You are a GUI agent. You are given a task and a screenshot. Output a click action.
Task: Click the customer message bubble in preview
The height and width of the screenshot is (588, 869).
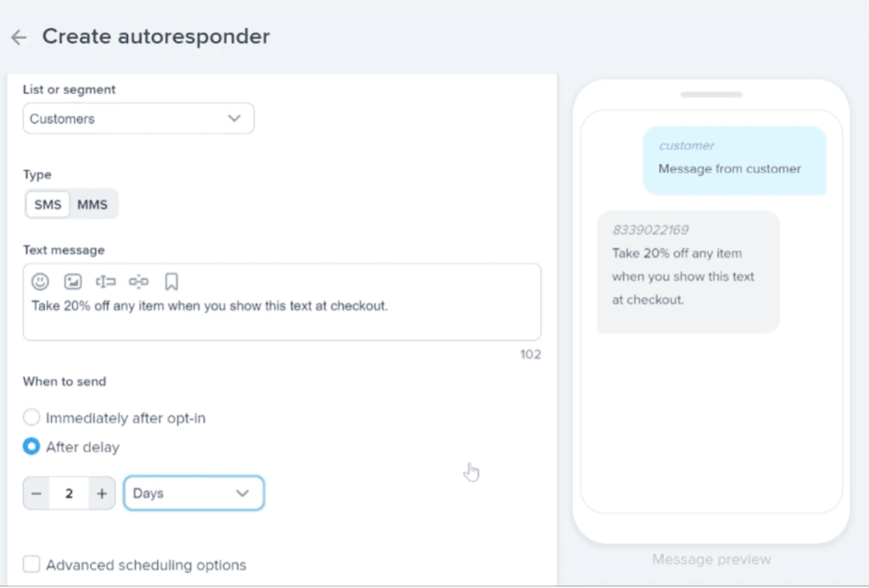734,160
